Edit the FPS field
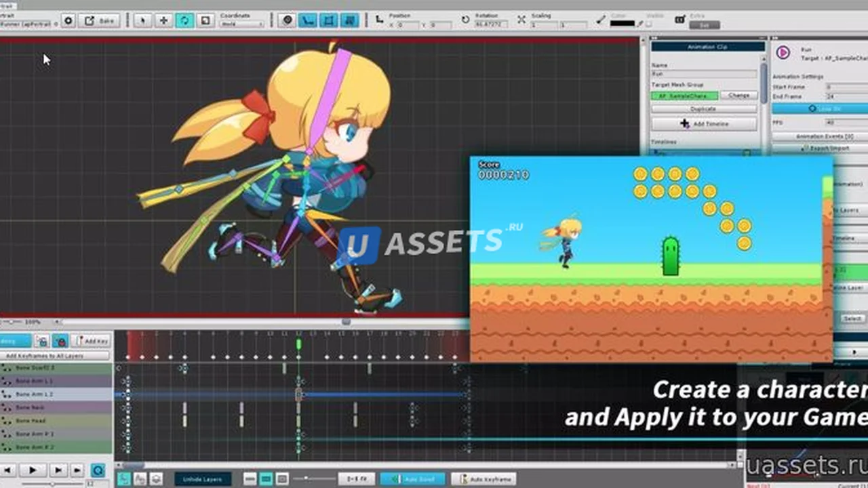Screen dimensions: 868x488 tap(846, 123)
